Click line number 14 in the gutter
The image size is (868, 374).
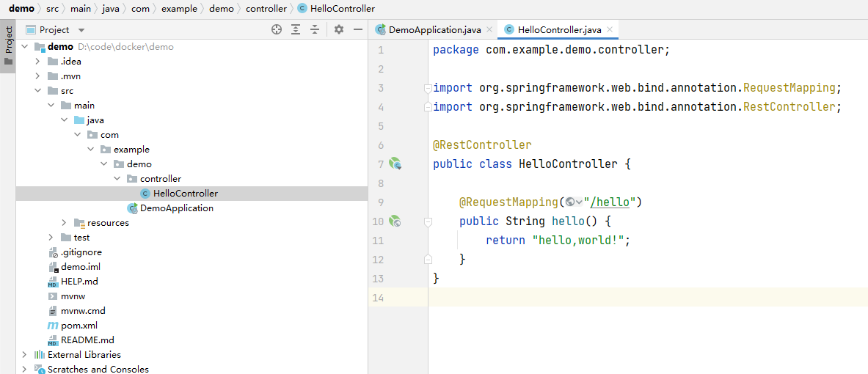click(x=379, y=298)
